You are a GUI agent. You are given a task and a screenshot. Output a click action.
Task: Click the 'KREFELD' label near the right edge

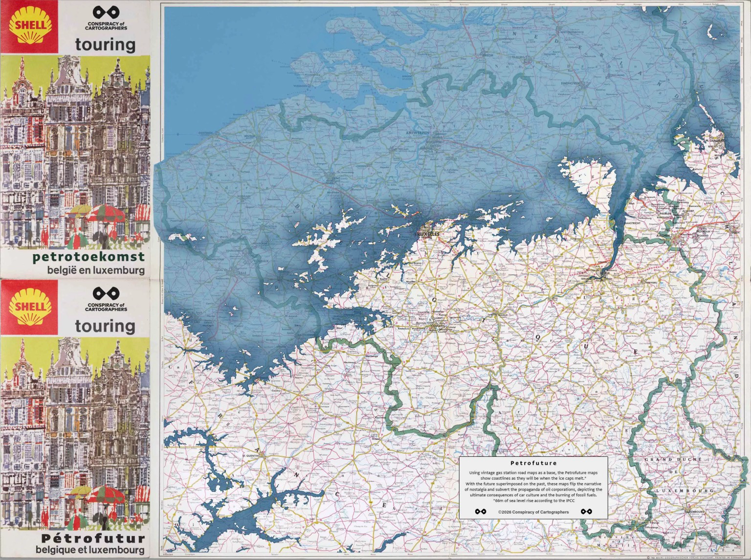coord(731,104)
